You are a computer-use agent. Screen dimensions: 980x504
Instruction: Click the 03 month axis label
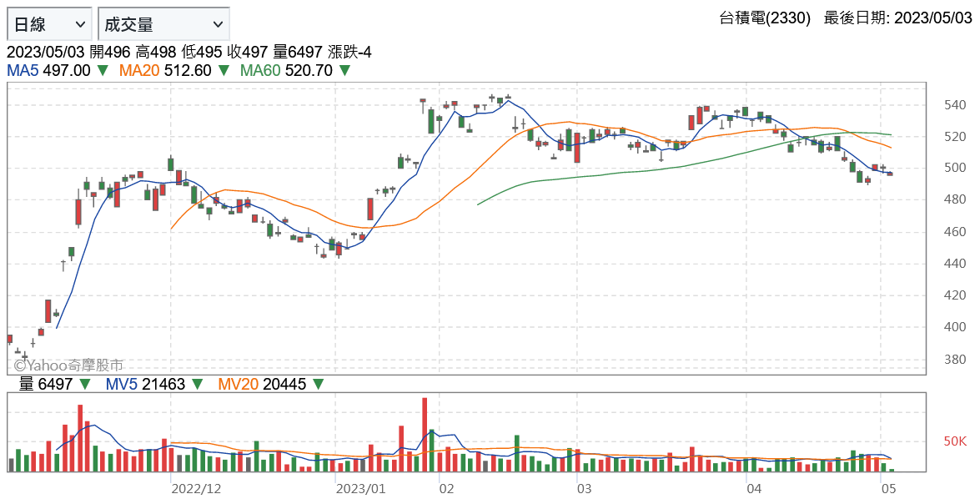pyautogui.click(x=584, y=488)
